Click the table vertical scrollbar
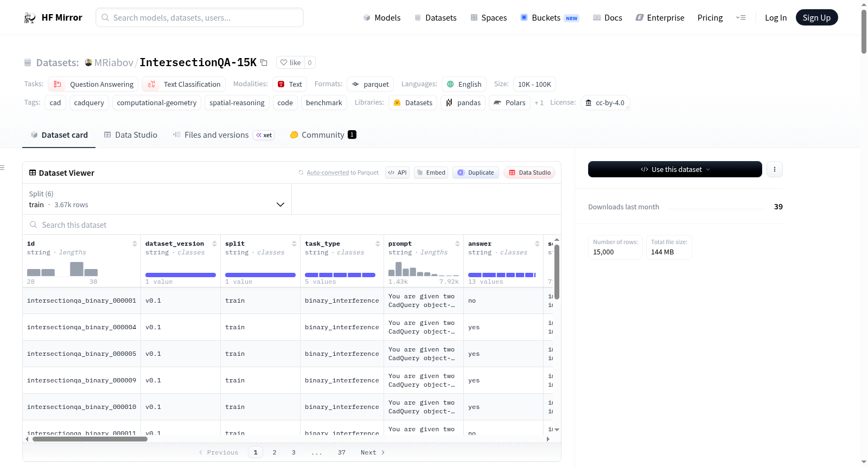Screen dimensions: 868x467 557,271
